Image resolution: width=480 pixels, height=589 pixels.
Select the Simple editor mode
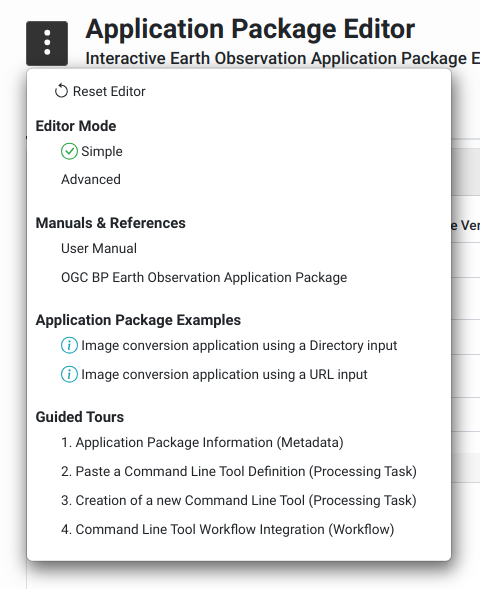[x=102, y=151]
